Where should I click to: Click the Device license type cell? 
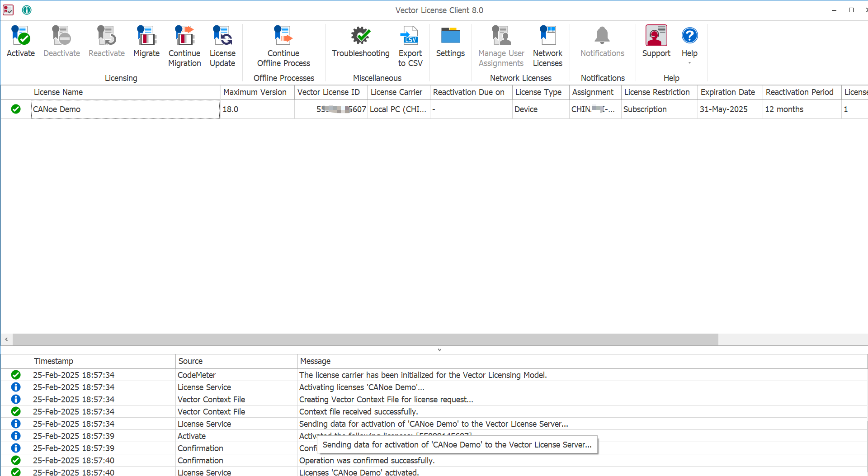pyautogui.click(x=541, y=109)
